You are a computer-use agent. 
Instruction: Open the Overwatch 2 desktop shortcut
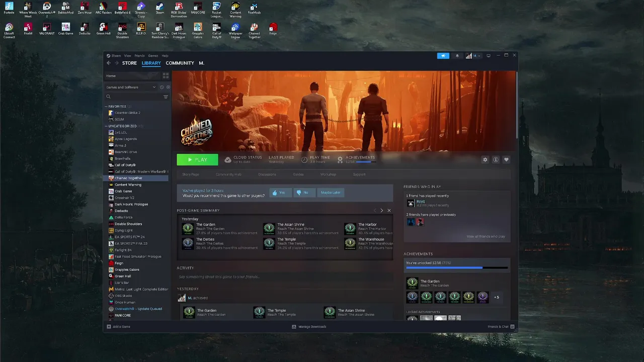pos(47,10)
